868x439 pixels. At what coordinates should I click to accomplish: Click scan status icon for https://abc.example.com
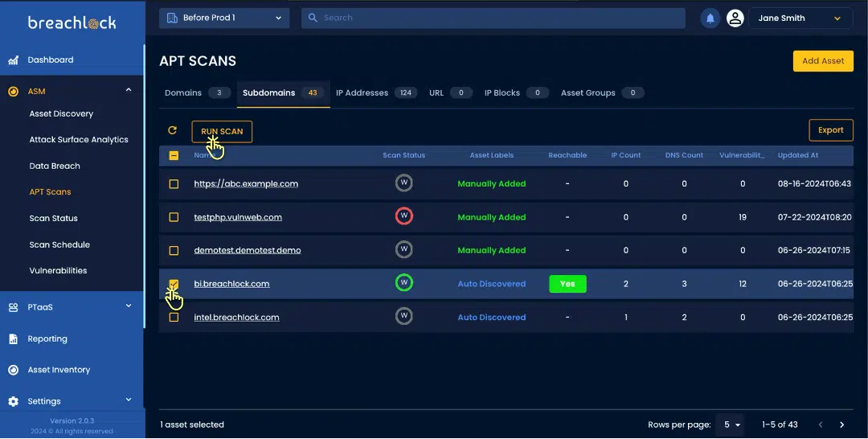point(404,183)
